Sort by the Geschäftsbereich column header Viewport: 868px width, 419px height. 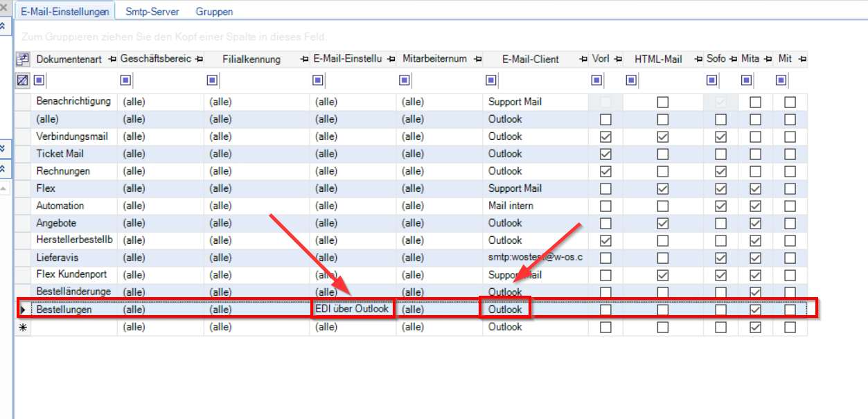coord(155,60)
